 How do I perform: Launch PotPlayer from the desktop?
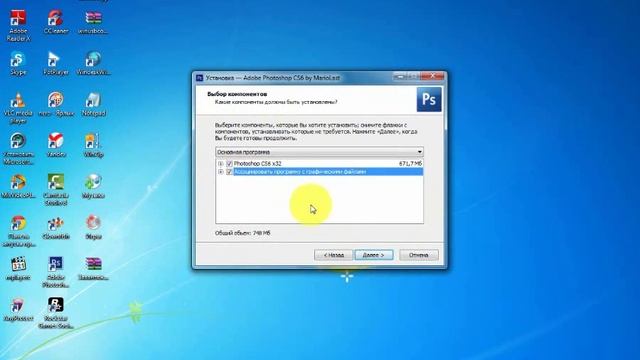coord(56,63)
